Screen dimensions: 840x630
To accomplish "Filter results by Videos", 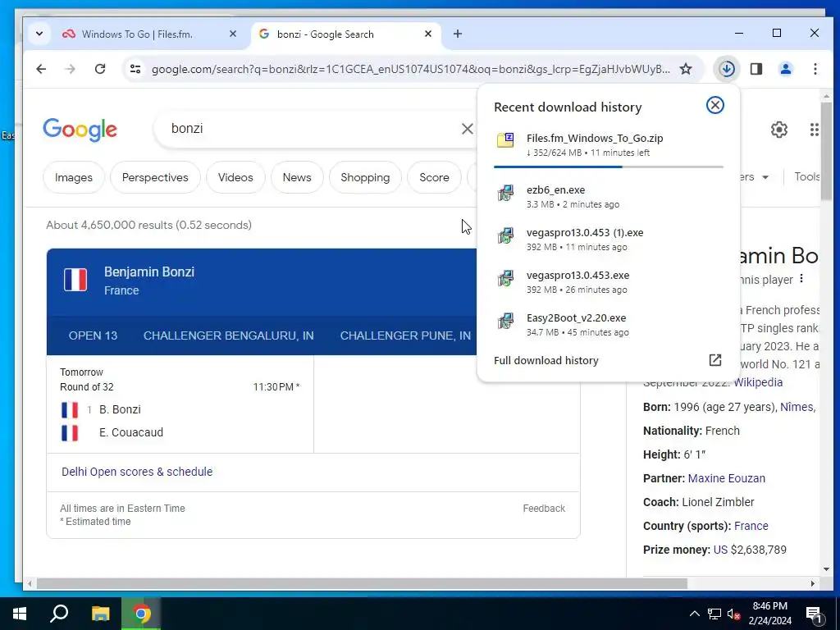I will click(235, 177).
